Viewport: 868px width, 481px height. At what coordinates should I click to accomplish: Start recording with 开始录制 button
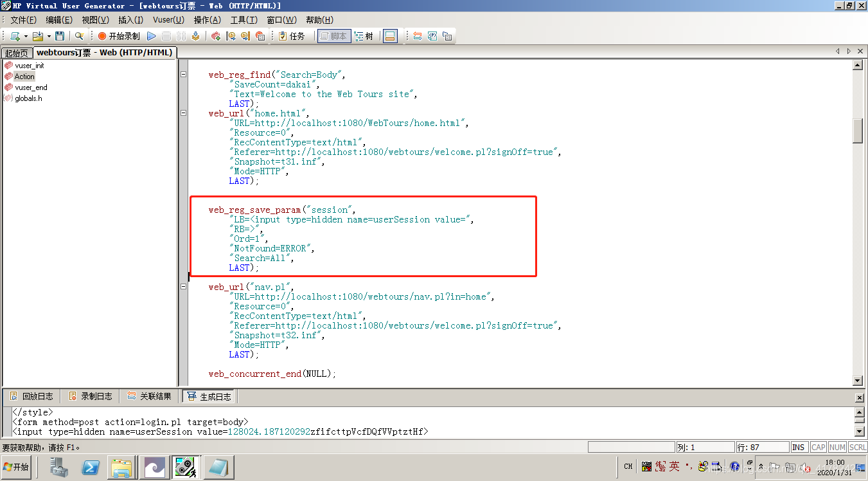119,36
